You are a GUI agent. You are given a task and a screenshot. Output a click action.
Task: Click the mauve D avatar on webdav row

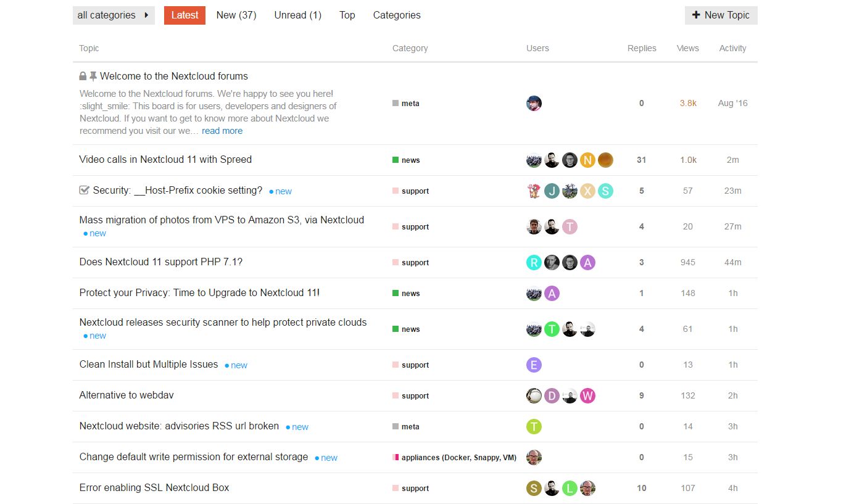coord(552,396)
